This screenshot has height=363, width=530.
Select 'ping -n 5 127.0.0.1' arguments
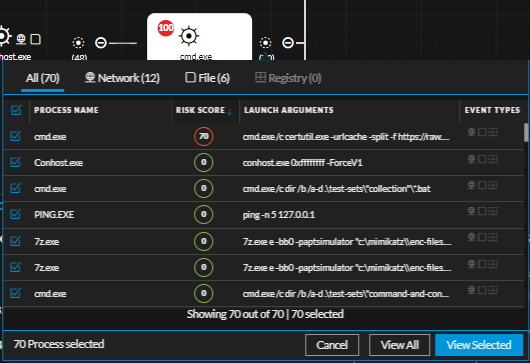coord(279,215)
